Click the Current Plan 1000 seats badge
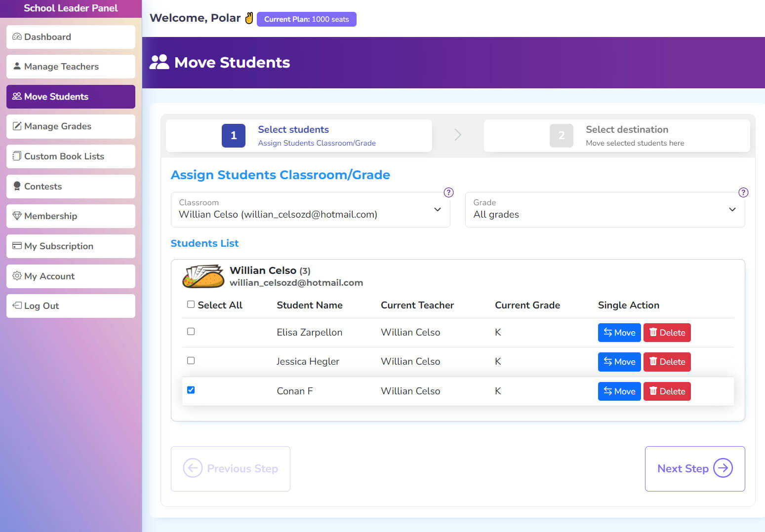 [306, 19]
